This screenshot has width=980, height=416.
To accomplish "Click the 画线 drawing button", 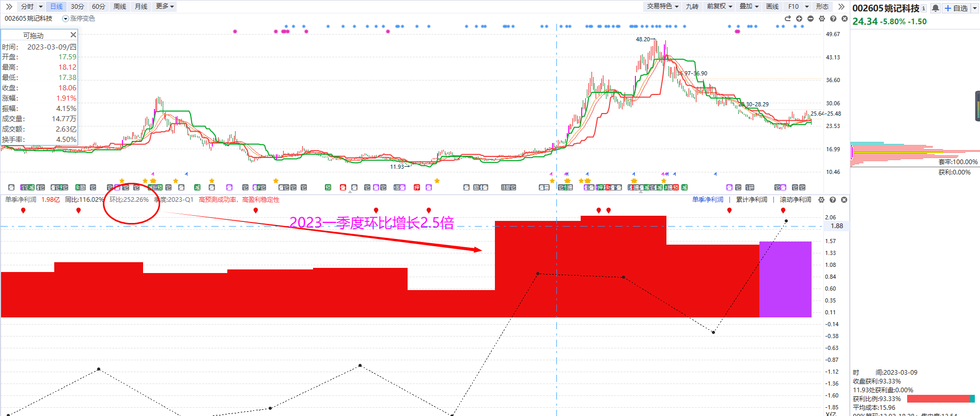I will click(772, 6).
